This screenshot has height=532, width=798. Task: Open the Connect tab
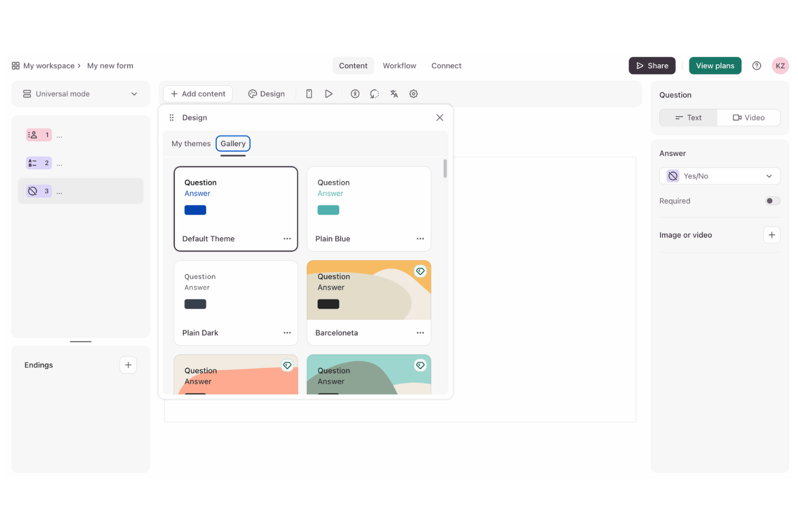(446, 66)
